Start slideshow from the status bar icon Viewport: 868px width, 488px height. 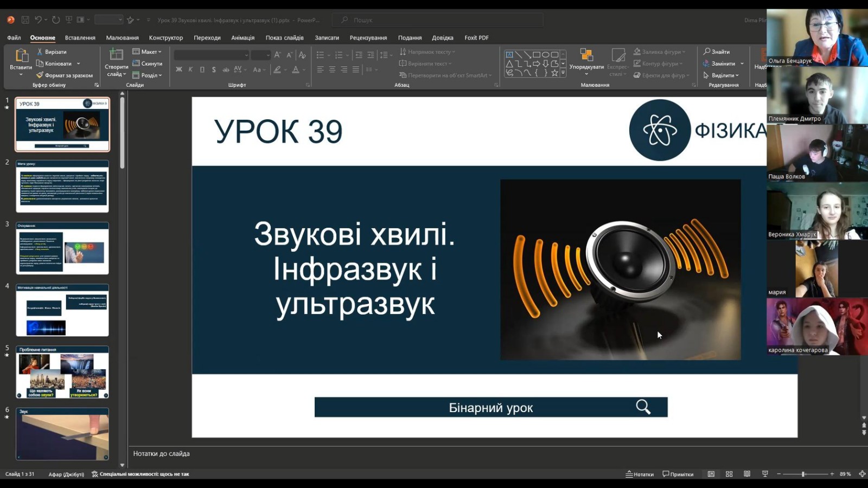pos(765,474)
